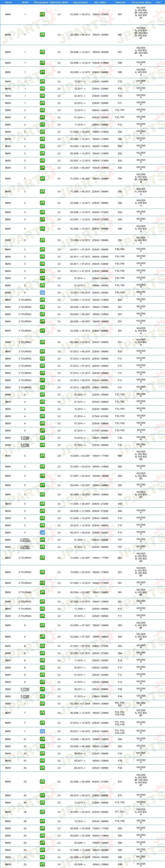Select the 09.2006 -> 08.2008 production years cell

80,746
